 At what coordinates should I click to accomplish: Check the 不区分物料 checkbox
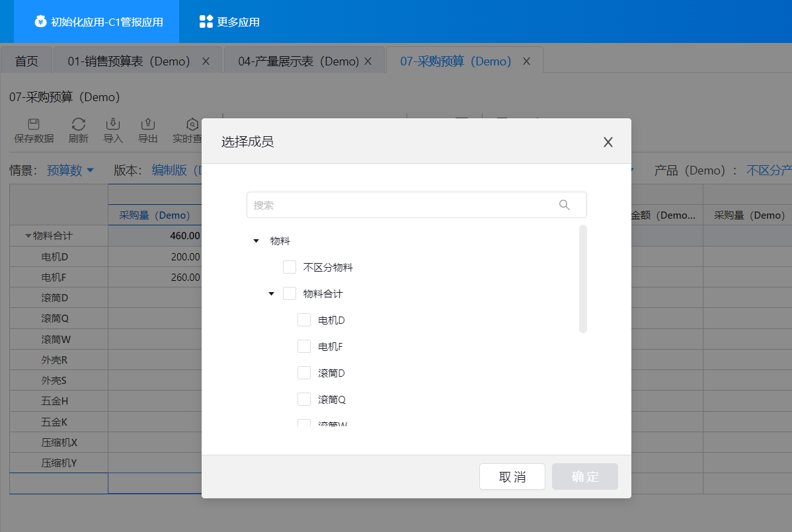point(290,267)
